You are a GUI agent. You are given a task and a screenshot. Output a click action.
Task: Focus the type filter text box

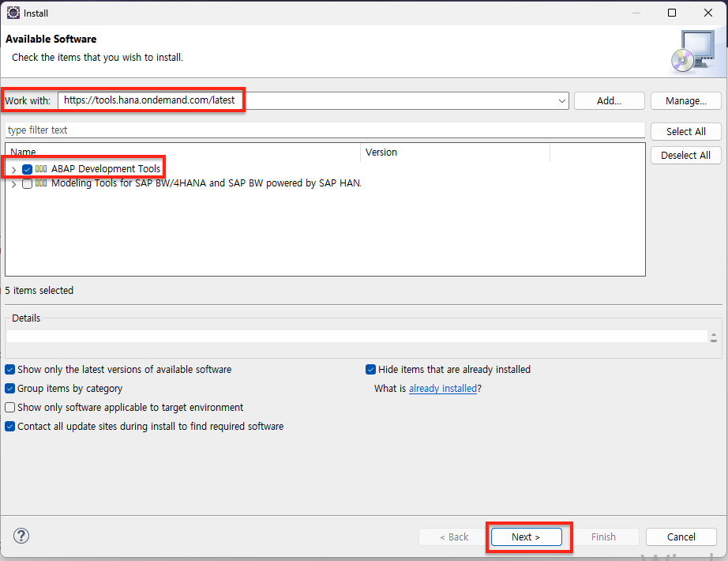(x=325, y=130)
